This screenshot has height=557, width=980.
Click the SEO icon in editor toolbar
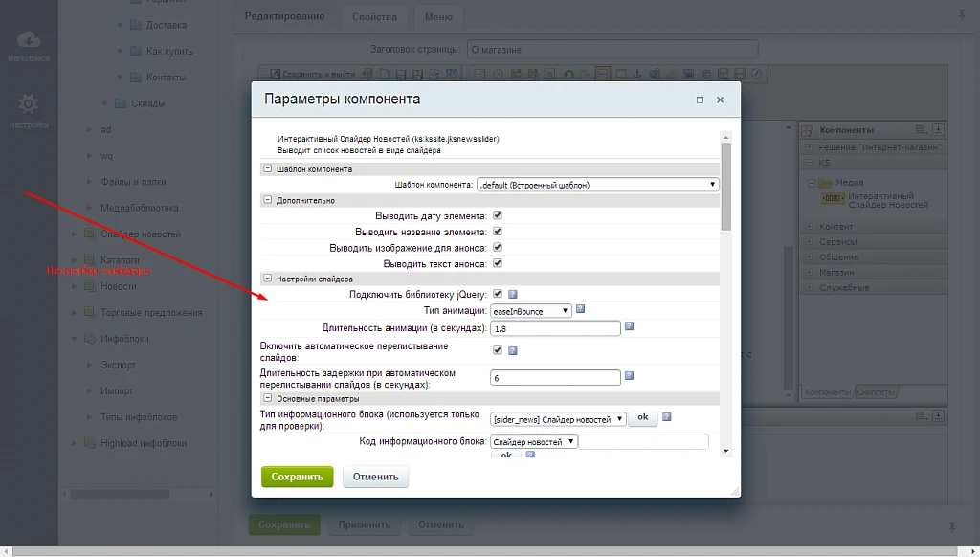452,74
